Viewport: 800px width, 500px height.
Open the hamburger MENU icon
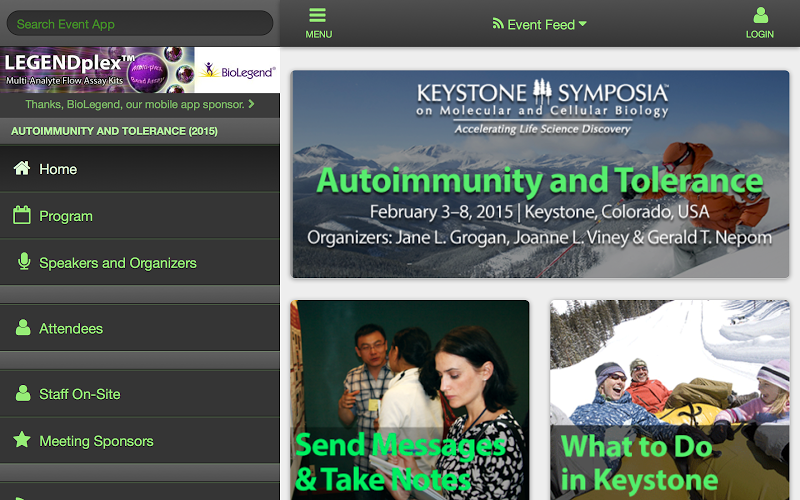[317, 15]
